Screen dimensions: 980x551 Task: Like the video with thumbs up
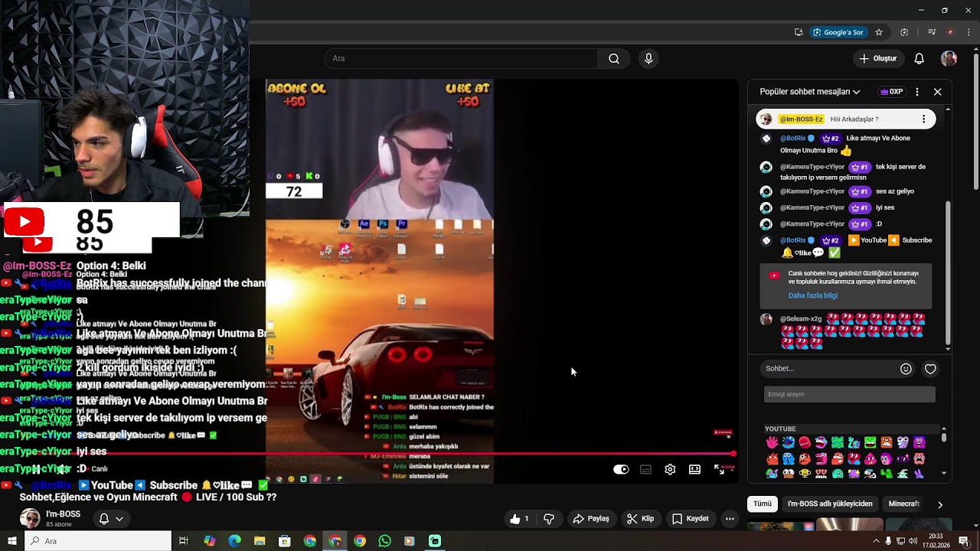click(x=521, y=519)
